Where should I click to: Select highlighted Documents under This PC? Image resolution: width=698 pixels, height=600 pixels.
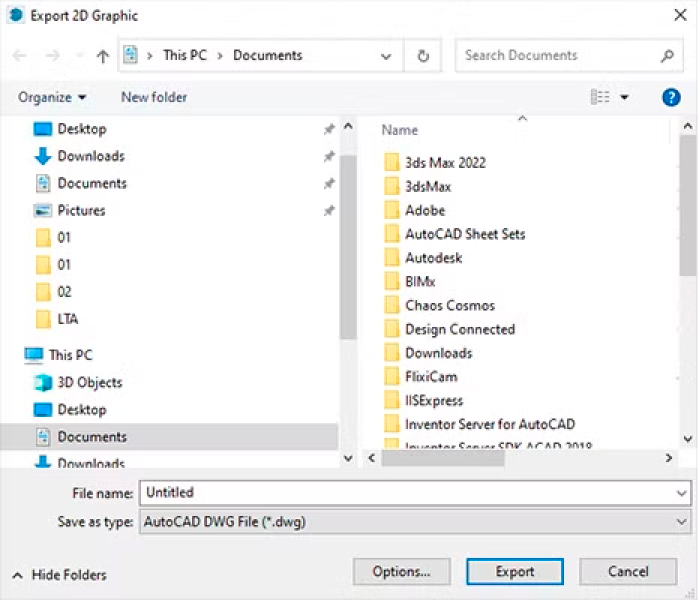tap(169, 437)
